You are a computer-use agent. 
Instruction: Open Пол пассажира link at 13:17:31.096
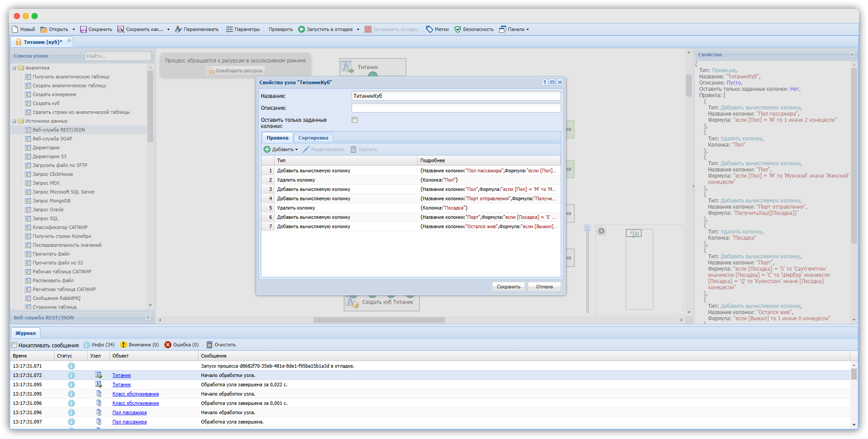(x=129, y=412)
